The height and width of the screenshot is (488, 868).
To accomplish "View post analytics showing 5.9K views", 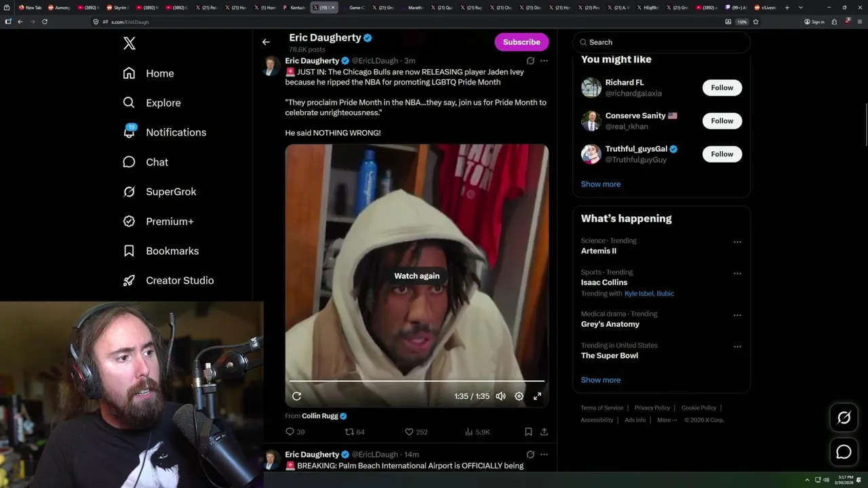I will [x=477, y=432].
